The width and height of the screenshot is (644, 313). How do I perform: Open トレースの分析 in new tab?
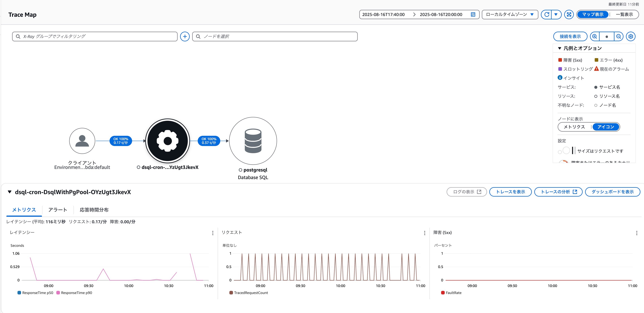tap(558, 192)
